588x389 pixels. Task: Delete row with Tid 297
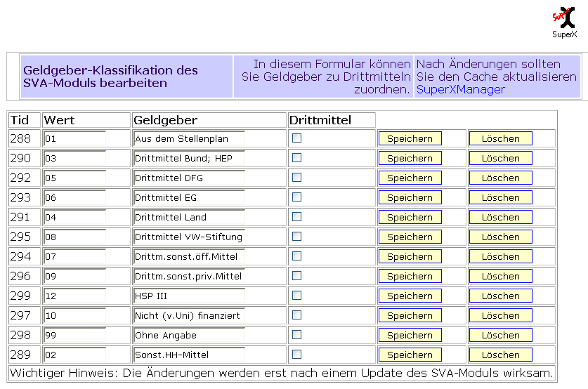(x=501, y=315)
